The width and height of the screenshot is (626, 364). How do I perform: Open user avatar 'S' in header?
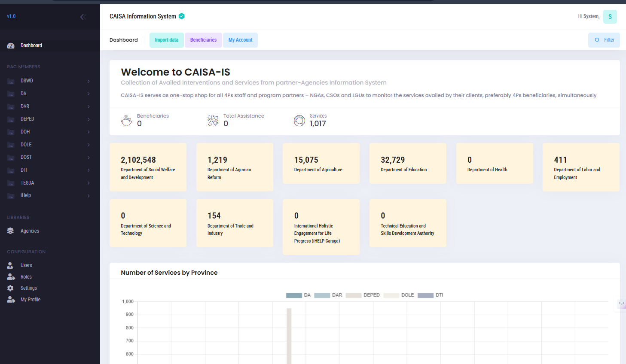click(610, 17)
